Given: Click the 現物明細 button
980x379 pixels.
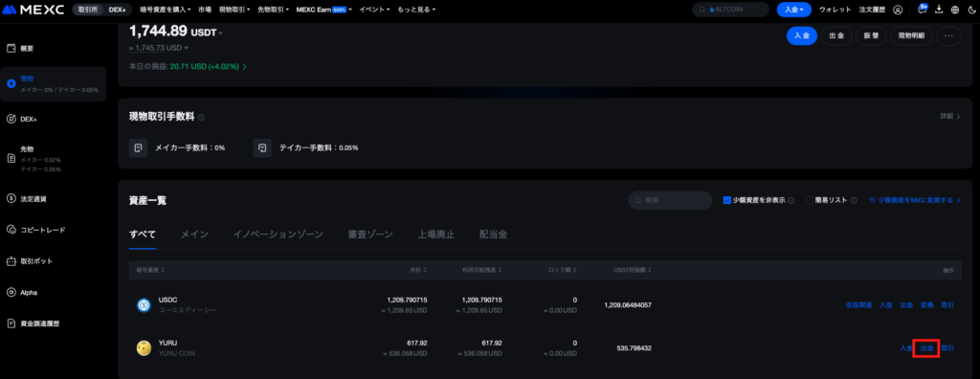Looking at the screenshot, I should click(911, 36).
